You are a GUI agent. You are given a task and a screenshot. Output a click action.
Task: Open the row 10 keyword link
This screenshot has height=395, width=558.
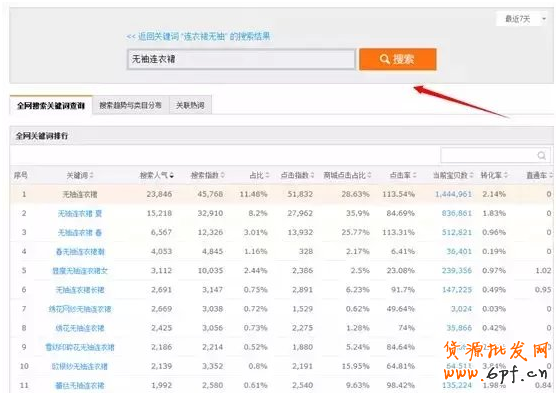coord(80,366)
